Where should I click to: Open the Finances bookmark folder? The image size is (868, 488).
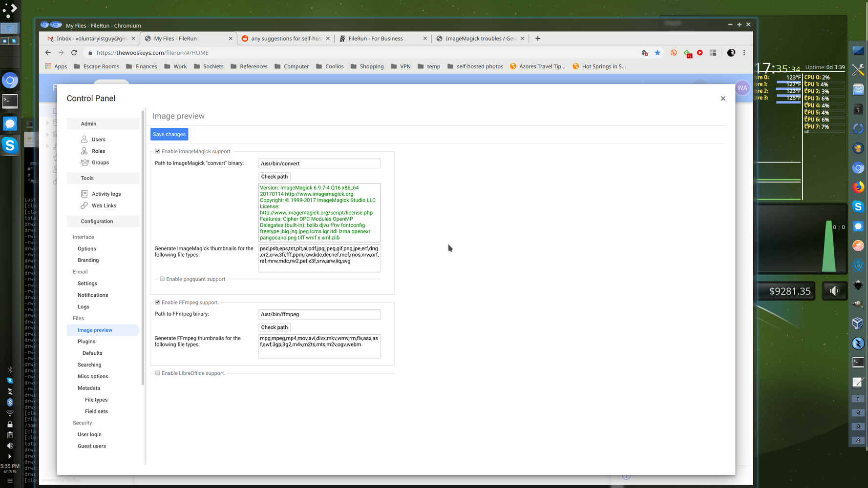142,66
